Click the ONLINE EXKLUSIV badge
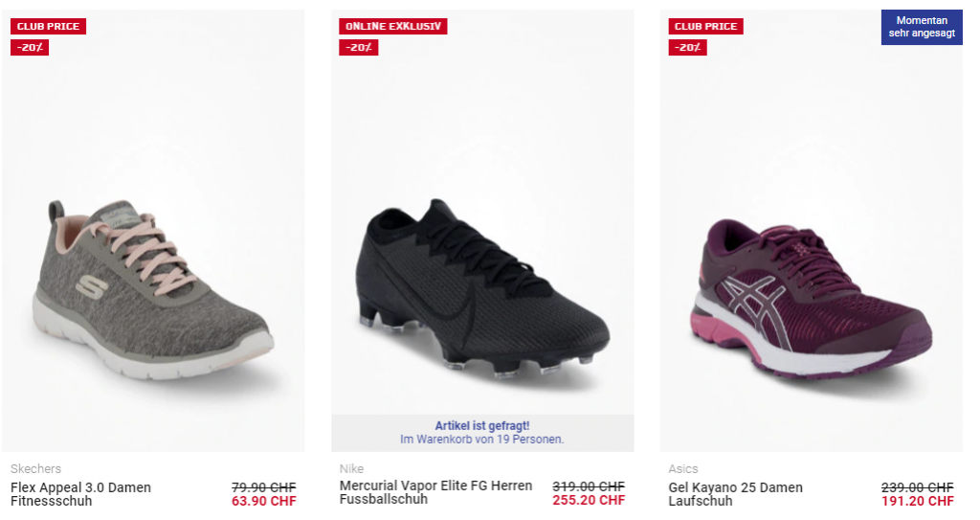This screenshot has height=520, width=980. coord(393,26)
